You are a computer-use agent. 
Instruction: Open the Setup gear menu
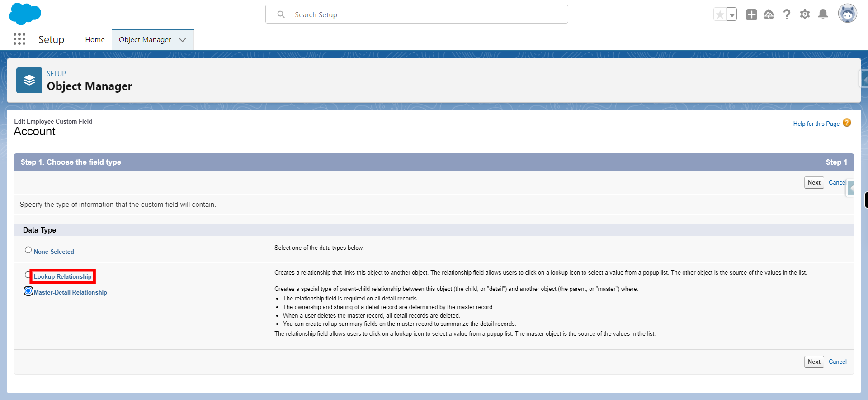pyautogui.click(x=805, y=14)
